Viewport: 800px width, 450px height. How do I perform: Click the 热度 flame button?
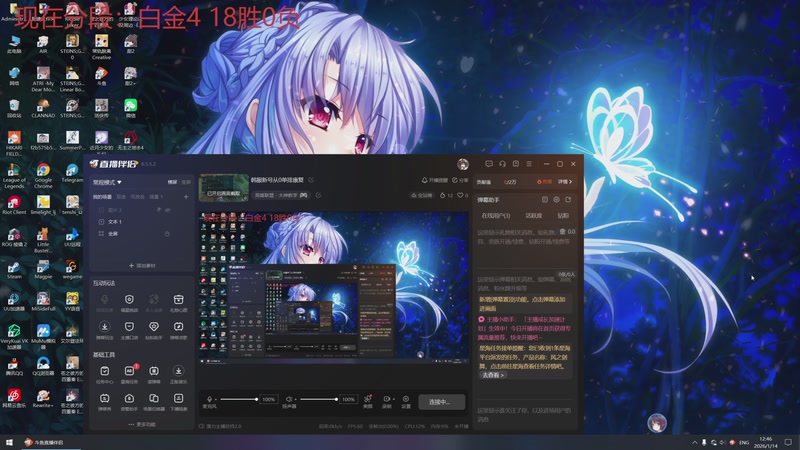tap(545, 182)
